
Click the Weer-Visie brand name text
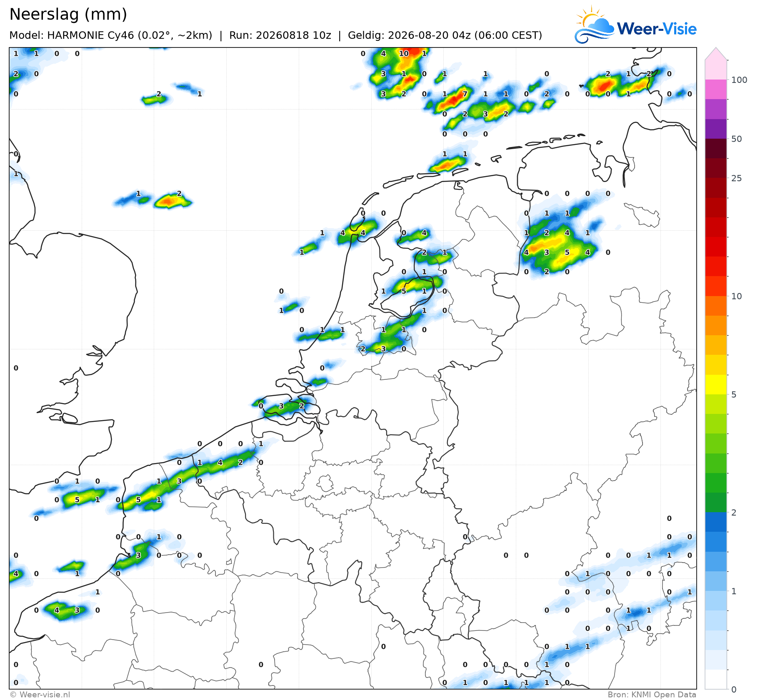tap(657, 29)
